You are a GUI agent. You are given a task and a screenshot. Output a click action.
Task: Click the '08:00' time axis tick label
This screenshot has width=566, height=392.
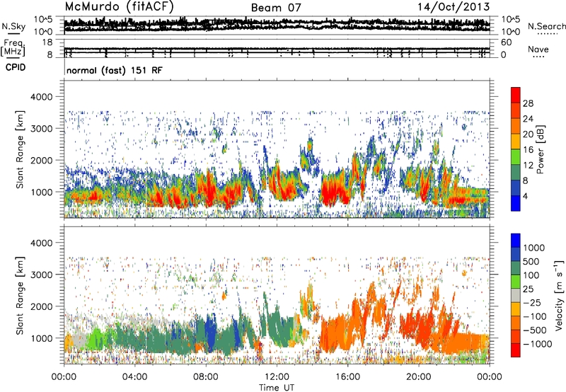206,377
